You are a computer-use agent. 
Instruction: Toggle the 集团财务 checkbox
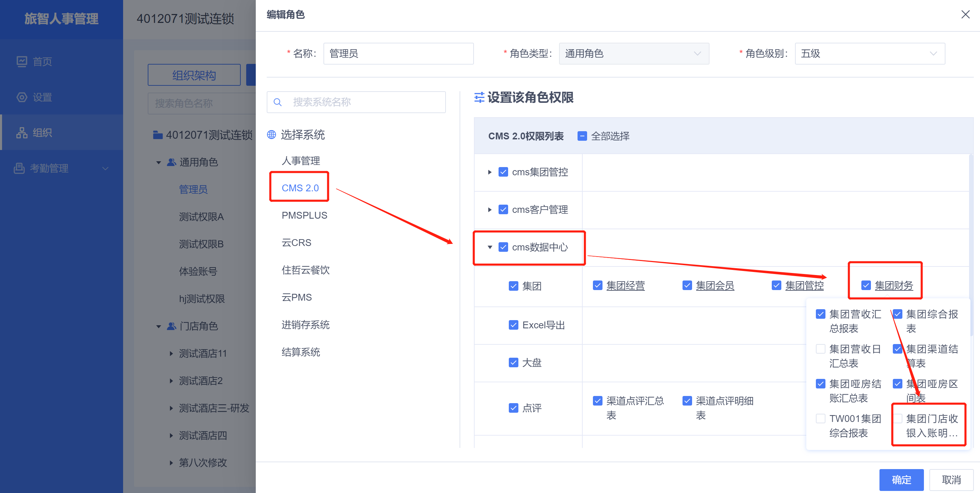[866, 285]
